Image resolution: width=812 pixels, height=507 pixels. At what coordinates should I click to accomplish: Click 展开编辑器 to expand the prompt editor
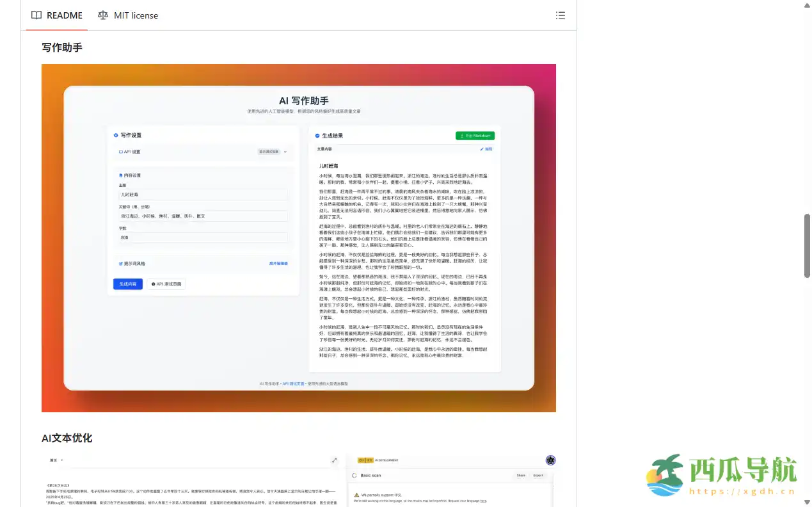pos(278,264)
